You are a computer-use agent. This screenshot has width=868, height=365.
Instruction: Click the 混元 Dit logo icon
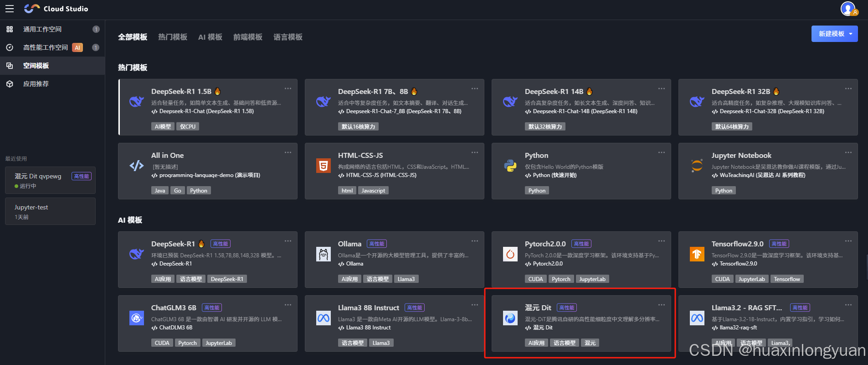[510, 318]
